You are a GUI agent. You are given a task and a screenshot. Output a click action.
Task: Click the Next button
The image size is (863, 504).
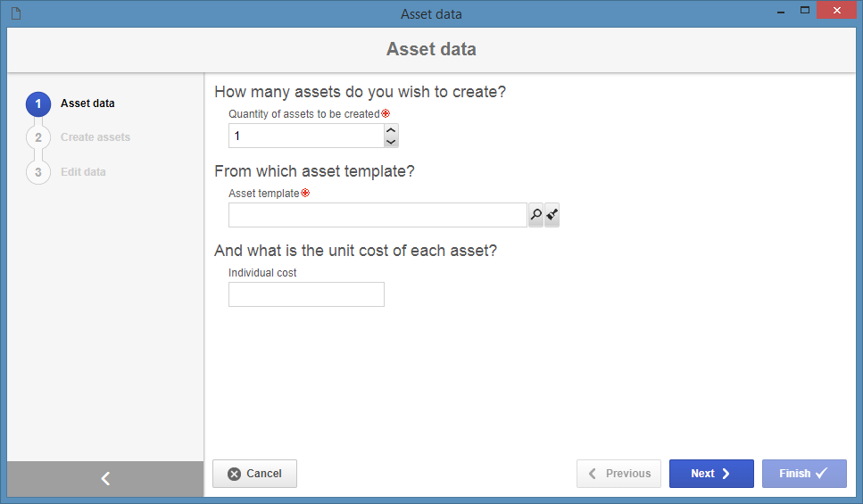tap(711, 474)
